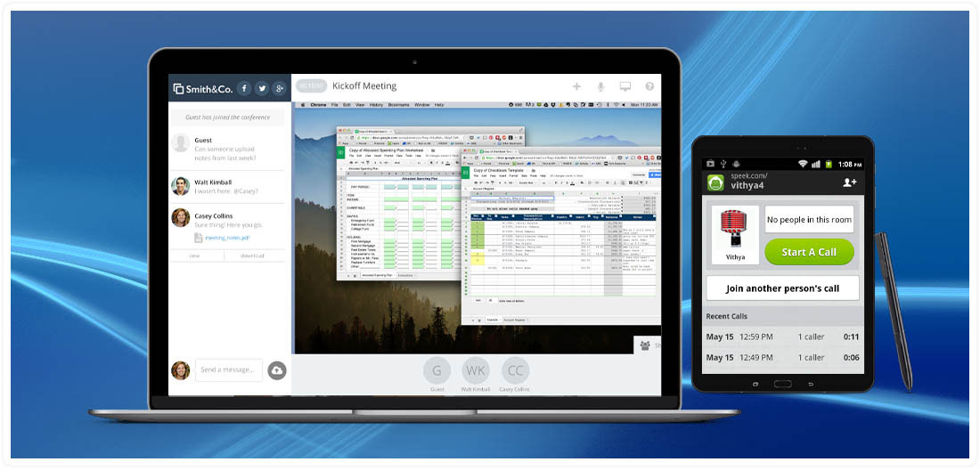Open the help question mark icon
The width and height of the screenshot is (980, 470).
(x=649, y=86)
